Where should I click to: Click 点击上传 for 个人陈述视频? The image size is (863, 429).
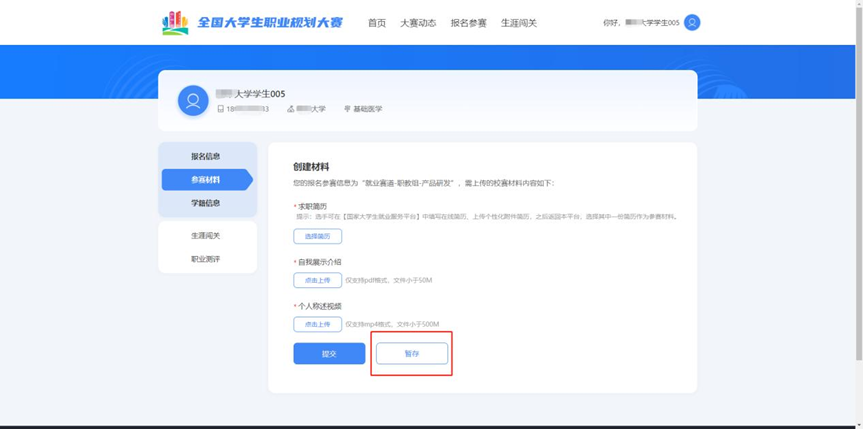(318, 324)
